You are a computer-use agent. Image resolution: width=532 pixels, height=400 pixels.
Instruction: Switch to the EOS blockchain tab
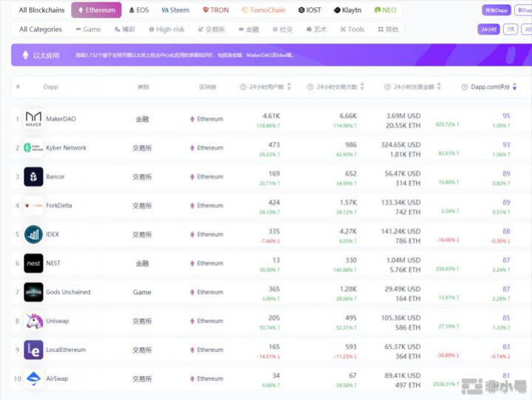click(x=139, y=10)
